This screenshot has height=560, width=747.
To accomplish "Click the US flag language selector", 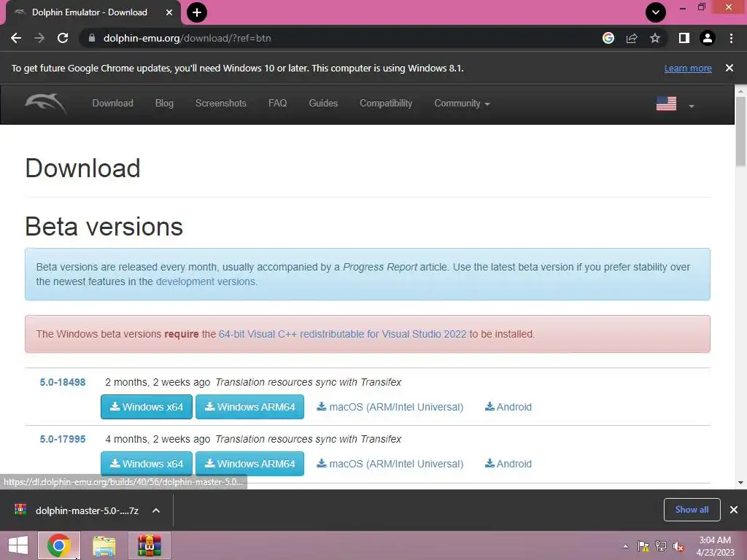I will point(667,104).
